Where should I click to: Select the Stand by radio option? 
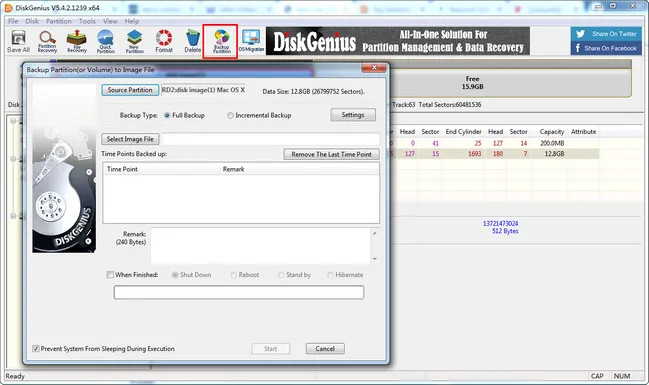coord(295,274)
